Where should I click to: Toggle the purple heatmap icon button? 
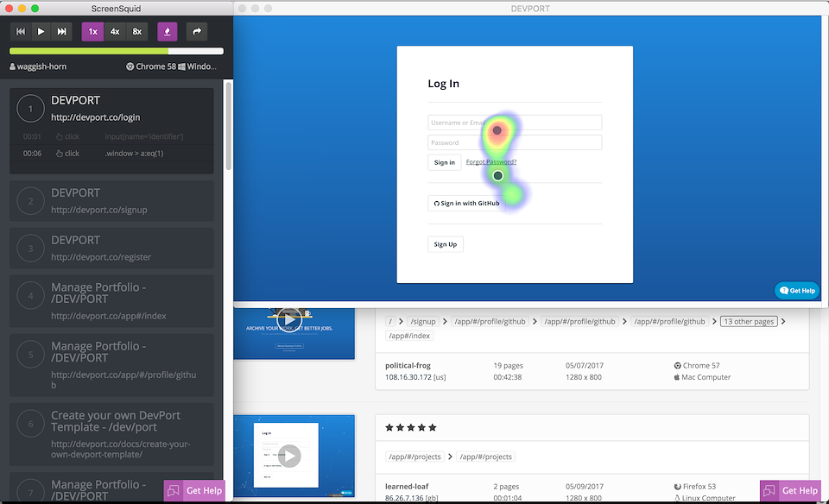coord(168,32)
